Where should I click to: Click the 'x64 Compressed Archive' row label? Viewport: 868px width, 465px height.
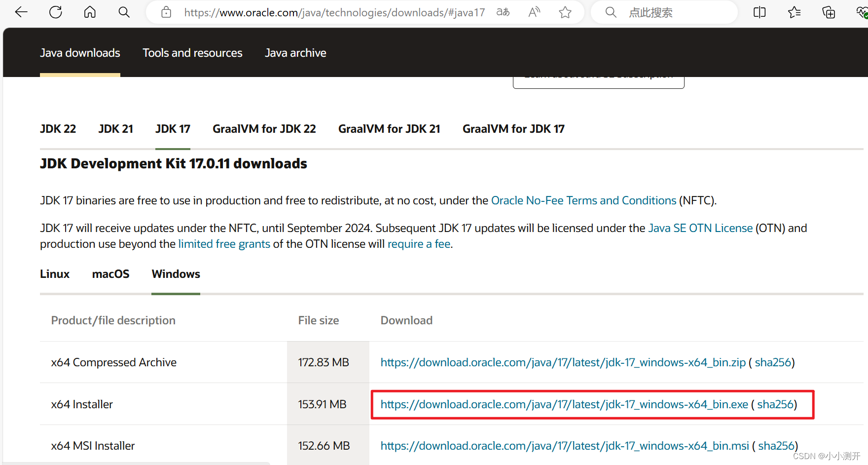(x=114, y=362)
